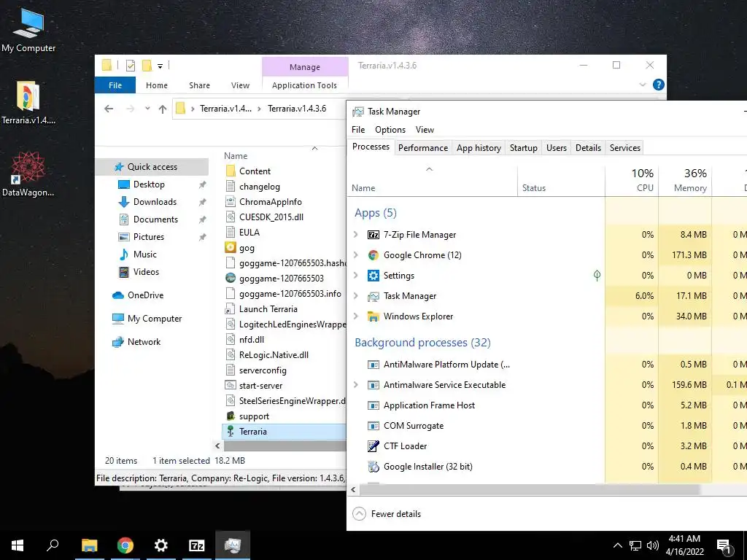Image resolution: width=747 pixels, height=560 pixels.
Task: Expand the 7-Zip File Manager process
Action: pyautogui.click(x=355, y=235)
